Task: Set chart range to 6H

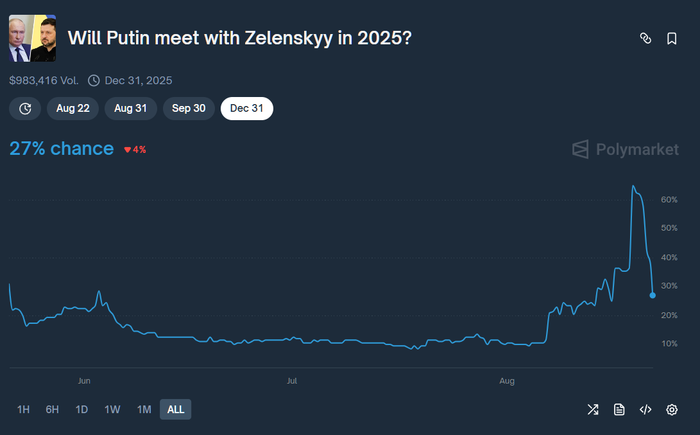Action: 52,409
